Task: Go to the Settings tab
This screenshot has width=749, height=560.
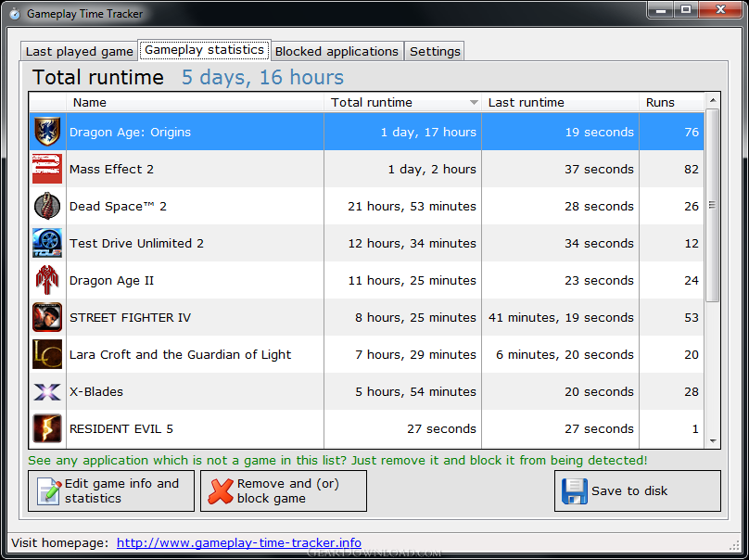Action: click(435, 52)
